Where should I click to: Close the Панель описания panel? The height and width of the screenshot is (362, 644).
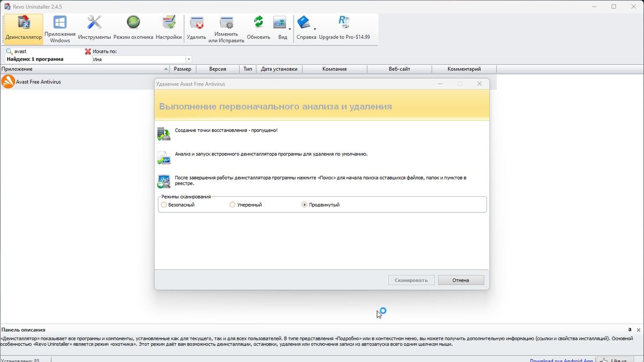click(638, 330)
